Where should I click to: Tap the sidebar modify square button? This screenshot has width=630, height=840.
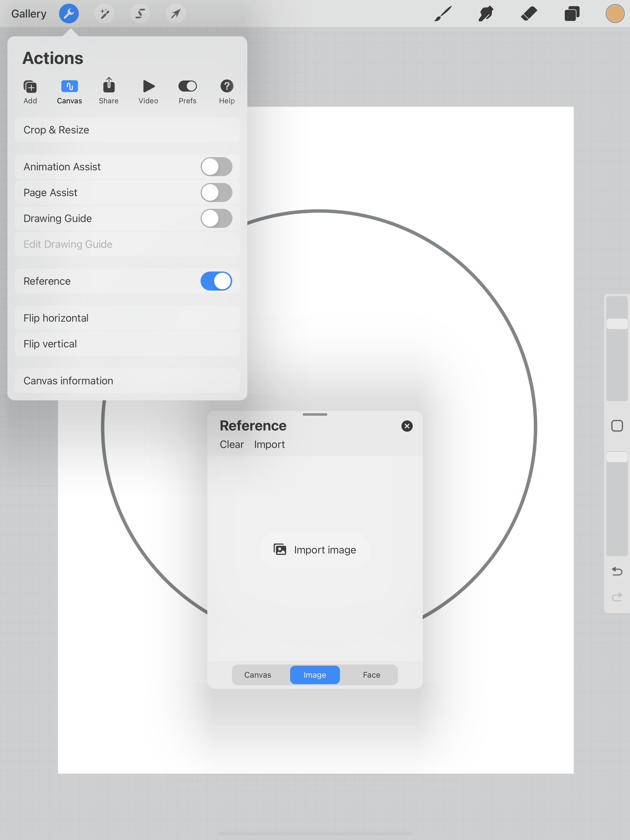[617, 426]
